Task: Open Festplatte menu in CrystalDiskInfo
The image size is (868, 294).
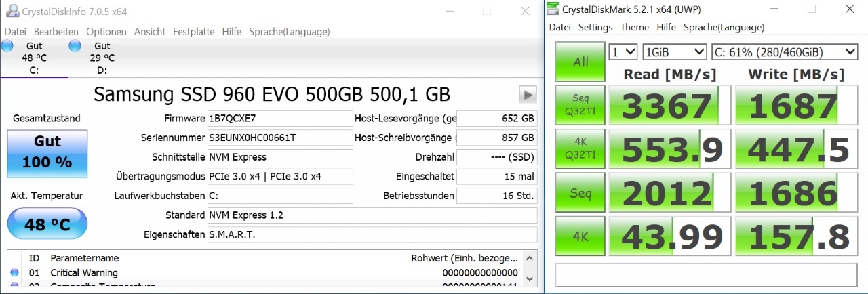Action: point(194,32)
